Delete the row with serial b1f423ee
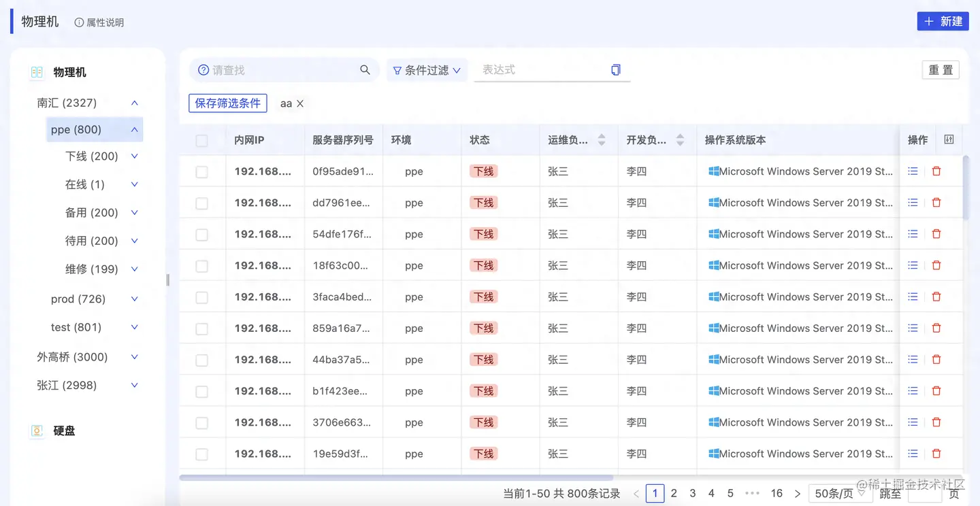The height and width of the screenshot is (506, 980). 936,391
